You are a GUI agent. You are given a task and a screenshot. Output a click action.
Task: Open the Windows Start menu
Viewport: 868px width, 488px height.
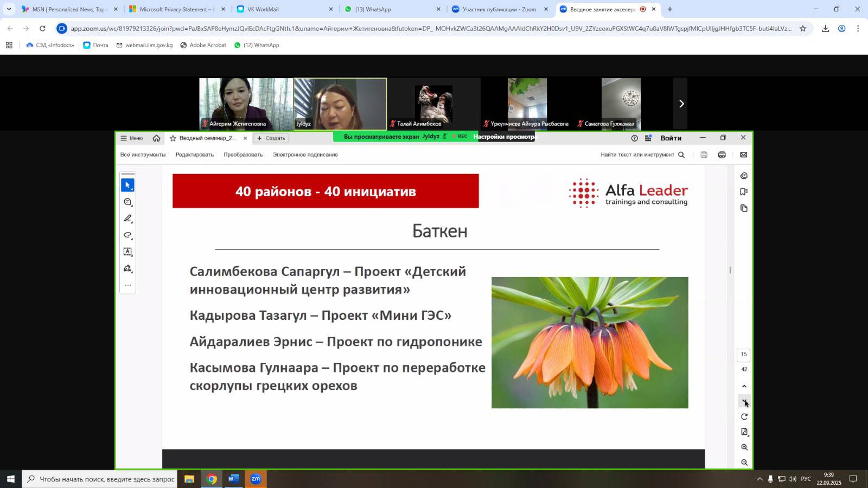coord(10,479)
